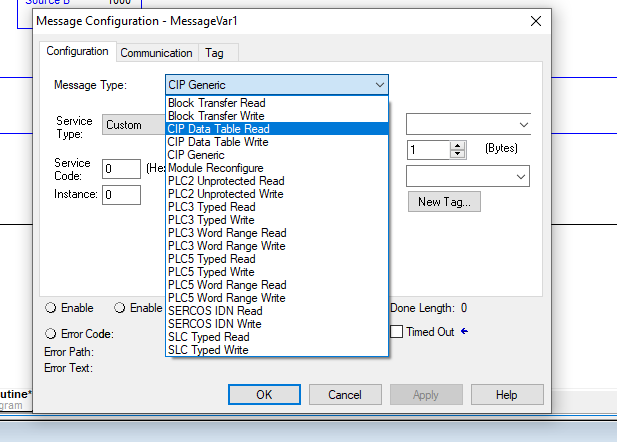Viewport: 617px width, 442px height.
Task: Pick CIP Generic in the list
Action: 277,155
